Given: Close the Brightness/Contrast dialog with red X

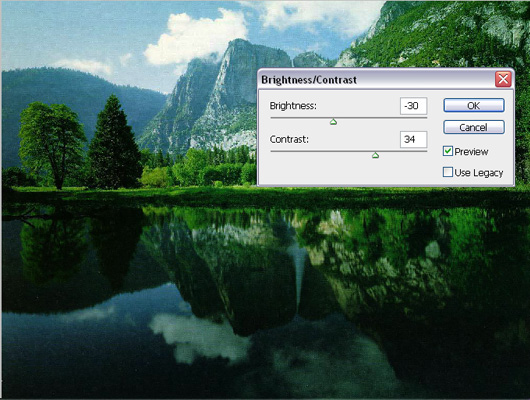Looking at the screenshot, I should pos(503,79).
